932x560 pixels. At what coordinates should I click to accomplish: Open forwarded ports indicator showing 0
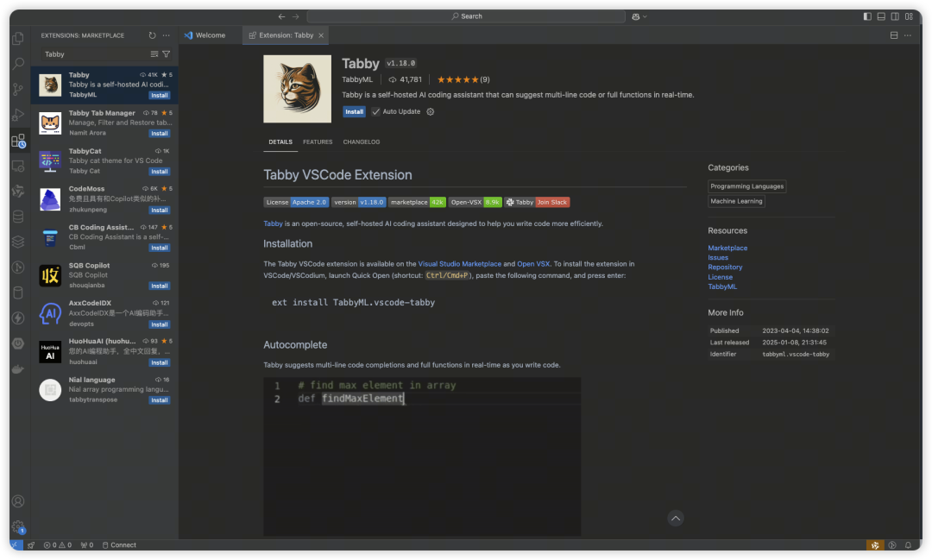87,544
